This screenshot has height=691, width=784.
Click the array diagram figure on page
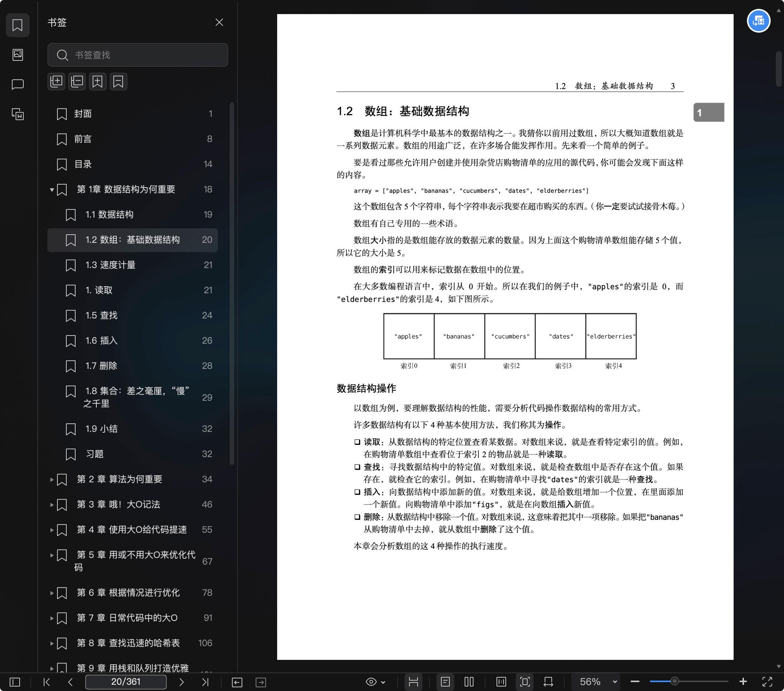coord(510,341)
